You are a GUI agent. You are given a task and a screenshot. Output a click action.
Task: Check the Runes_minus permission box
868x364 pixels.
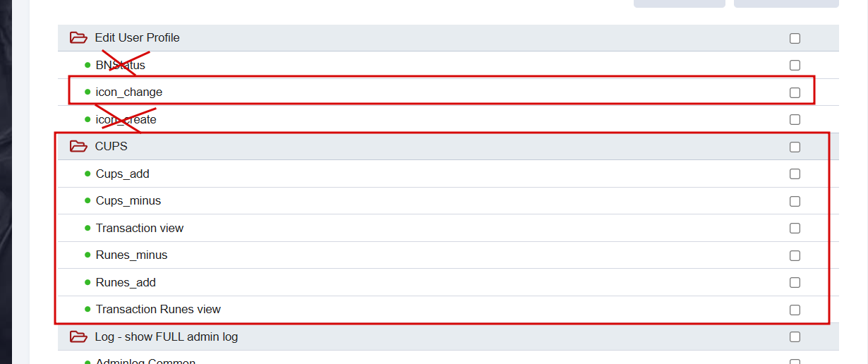(795, 255)
